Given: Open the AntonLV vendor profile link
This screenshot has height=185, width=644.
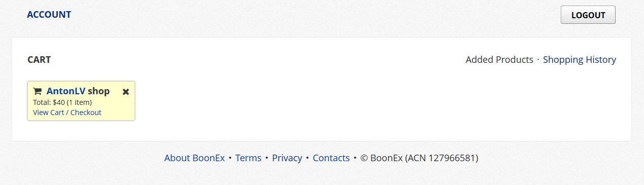Looking at the screenshot, I should tap(66, 91).
